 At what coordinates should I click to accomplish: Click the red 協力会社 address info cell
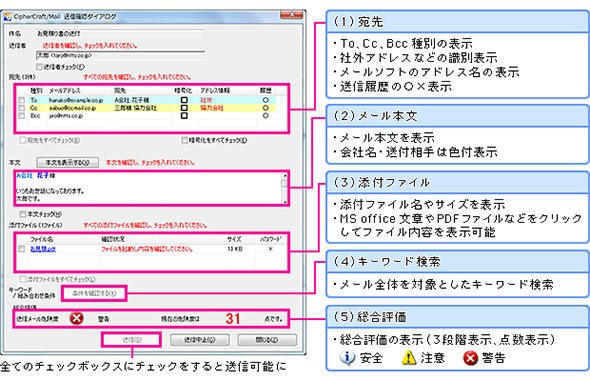pos(212,108)
